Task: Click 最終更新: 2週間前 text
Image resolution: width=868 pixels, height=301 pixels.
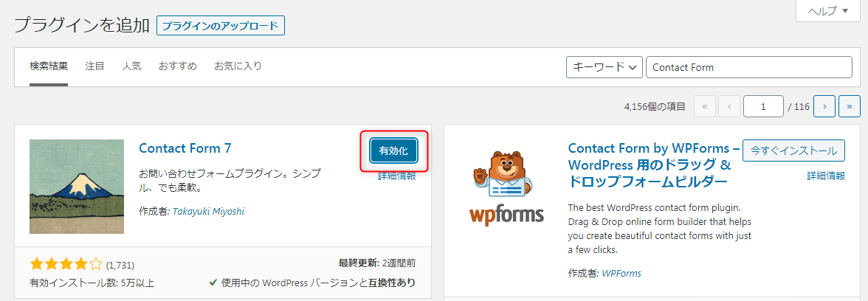Action: [377, 263]
